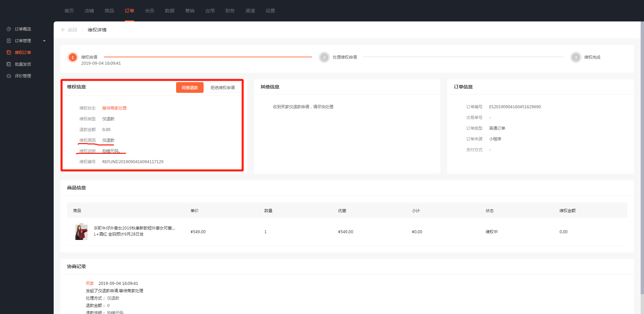Click the 维权金额 column header
644x314 pixels.
tap(568, 211)
